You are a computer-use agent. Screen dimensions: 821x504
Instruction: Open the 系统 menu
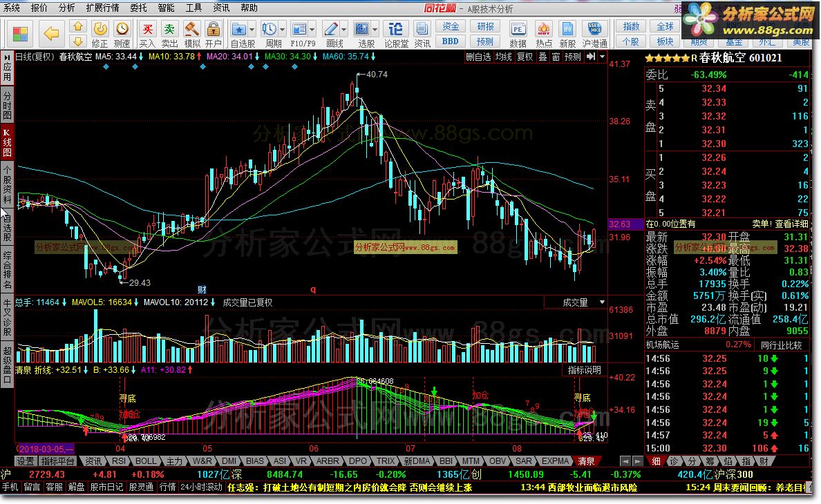12,8
